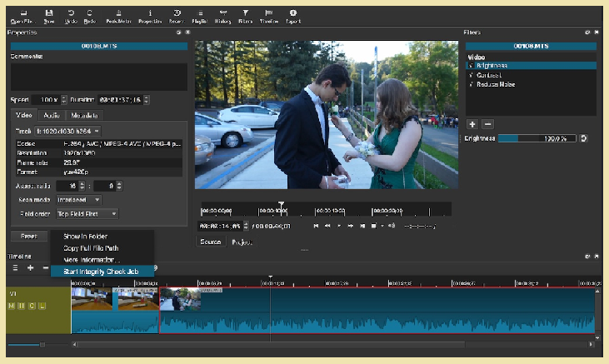This screenshot has width=609, height=364.
Task: Toggle compositing on track V1 (C)
Action: tap(32, 306)
